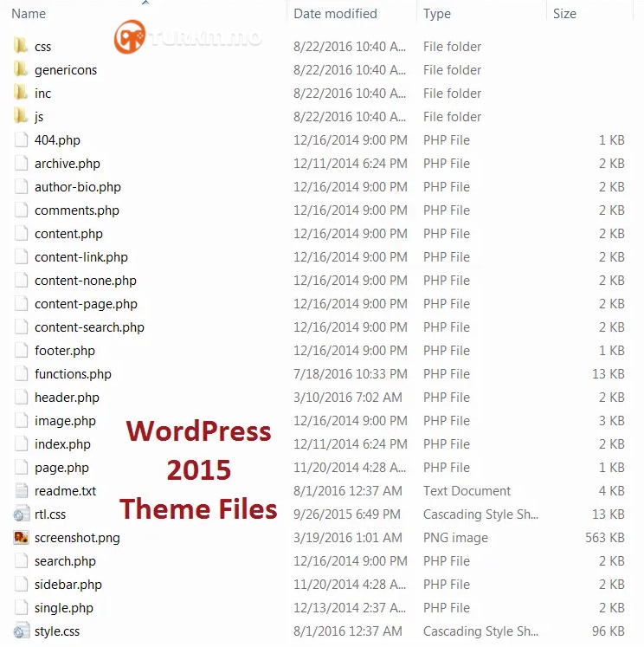Select the style.css stylesheet icon
The width and height of the screenshot is (644, 647).
point(21,631)
